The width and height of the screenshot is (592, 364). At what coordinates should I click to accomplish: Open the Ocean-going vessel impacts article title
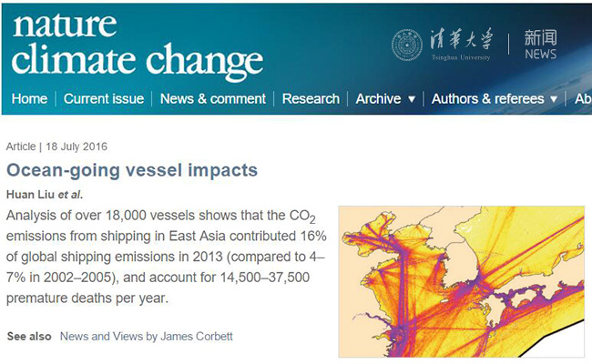[x=132, y=170]
